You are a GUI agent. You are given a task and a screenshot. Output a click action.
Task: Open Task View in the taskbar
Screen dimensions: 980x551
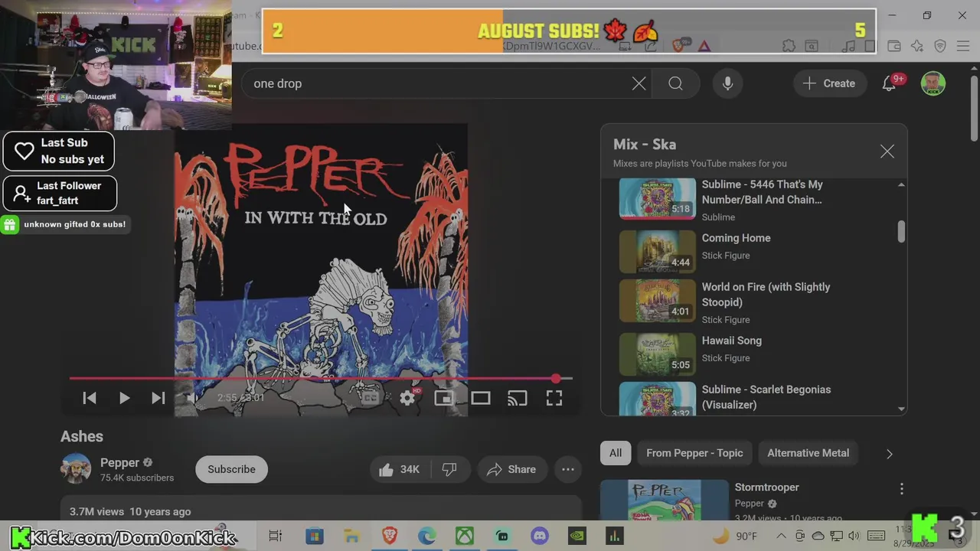276,536
